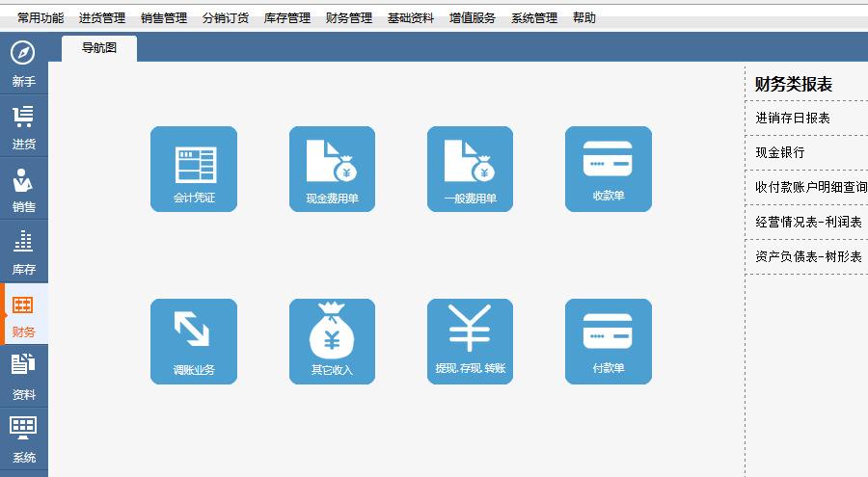Viewport: 868px width, 477px height.
Task: Go to 进货 purchase sidebar section
Action: tap(23, 126)
